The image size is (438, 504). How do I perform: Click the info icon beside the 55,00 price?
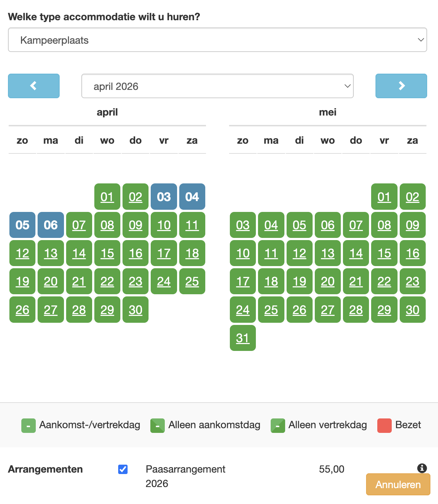point(422,468)
